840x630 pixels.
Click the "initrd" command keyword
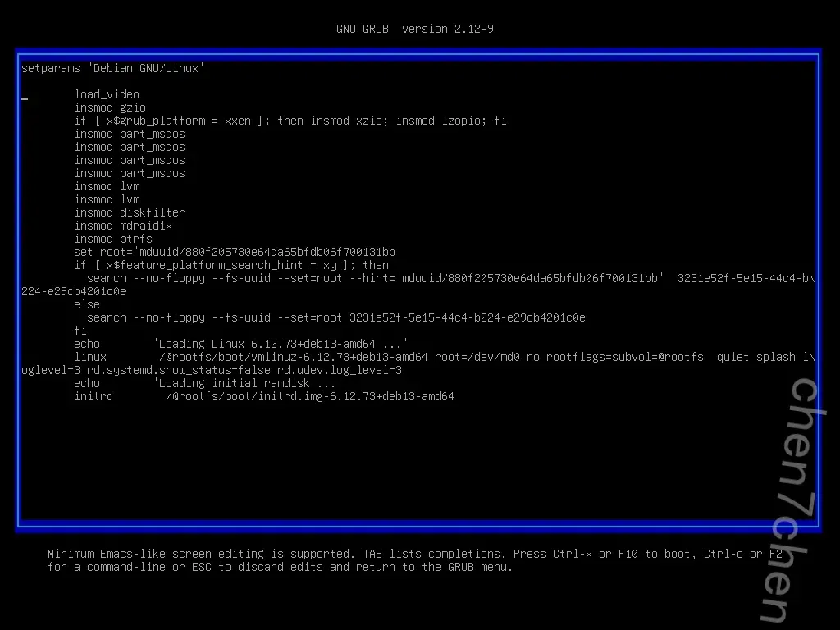click(94, 396)
